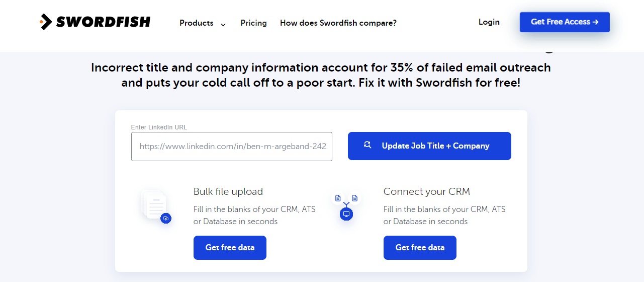
Task: Click the Swordfish arrow logo icon
Action: coord(46,22)
